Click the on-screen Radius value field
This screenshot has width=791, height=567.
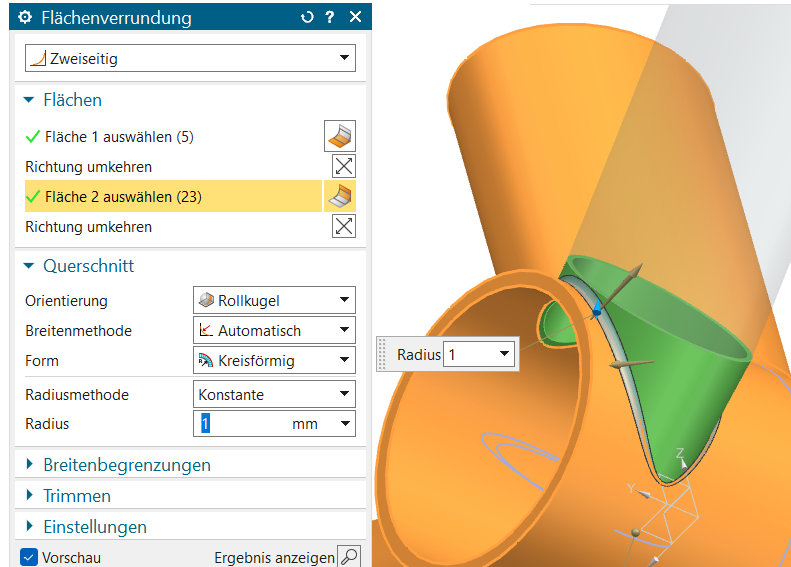pyautogui.click(x=470, y=355)
